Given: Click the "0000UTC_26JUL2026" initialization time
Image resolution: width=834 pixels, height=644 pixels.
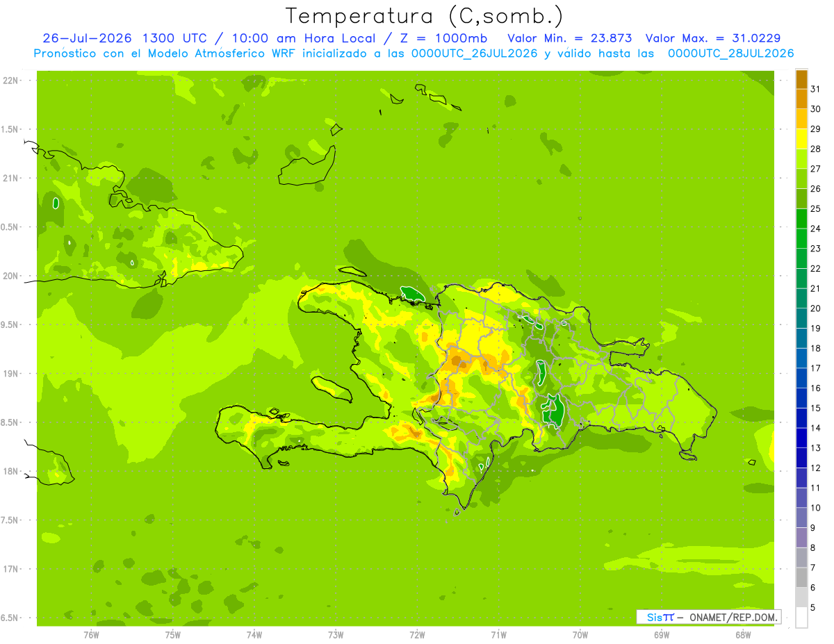Looking at the screenshot, I should [x=475, y=53].
